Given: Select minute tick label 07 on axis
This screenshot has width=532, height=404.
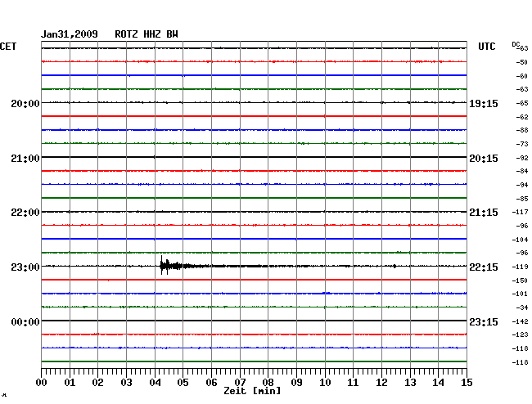Looking at the screenshot, I should point(240,383).
